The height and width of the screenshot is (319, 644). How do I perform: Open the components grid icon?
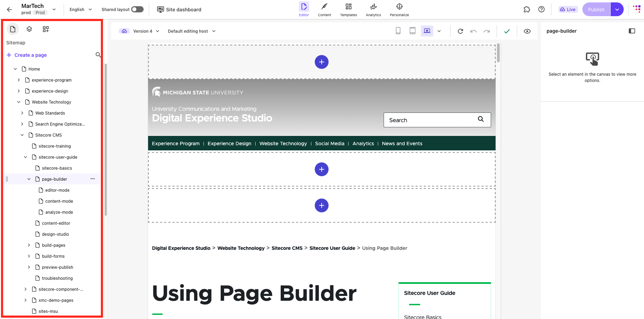[46, 29]
